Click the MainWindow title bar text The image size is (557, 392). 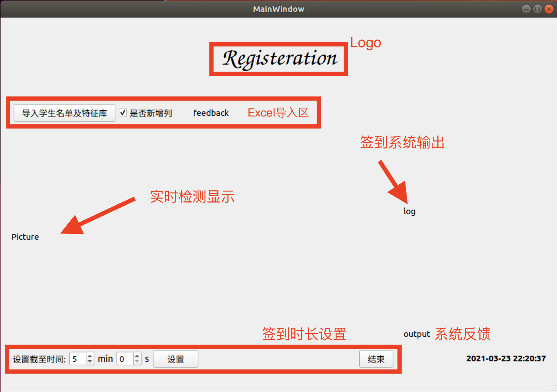(x=278, y=9)
